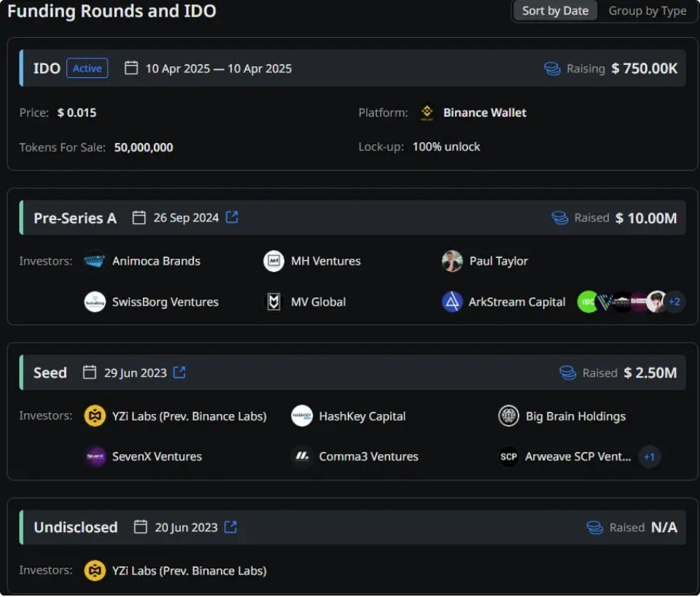Open external link beside Pre-Series A date
Viewport: 700px width, 597px height.
coord(232,217)
